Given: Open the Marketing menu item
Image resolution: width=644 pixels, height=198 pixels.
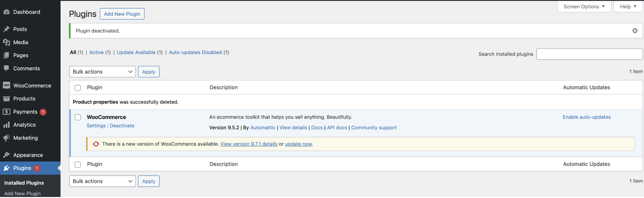Looking at the screenshot, I should point(26,138).
